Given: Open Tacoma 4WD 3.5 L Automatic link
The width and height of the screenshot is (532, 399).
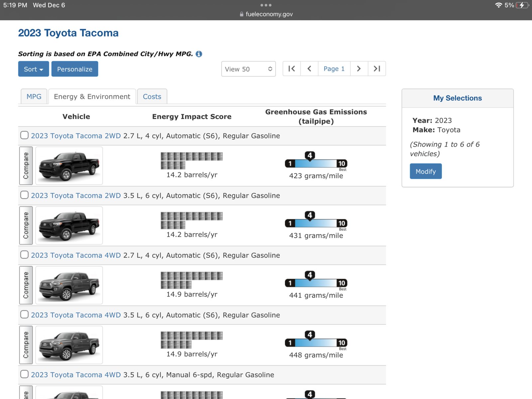Looking at the screenshot, I should [76, 315].
